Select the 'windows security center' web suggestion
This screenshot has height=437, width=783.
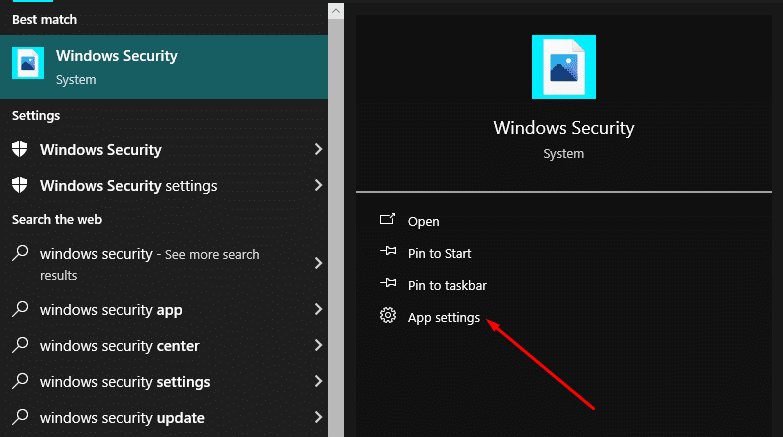[164, 346]
